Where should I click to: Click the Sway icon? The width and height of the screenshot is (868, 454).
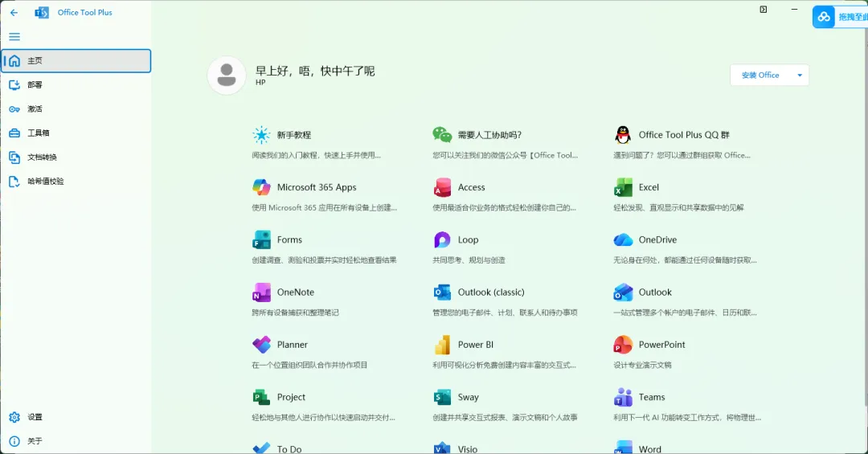[x=442, y=397]
